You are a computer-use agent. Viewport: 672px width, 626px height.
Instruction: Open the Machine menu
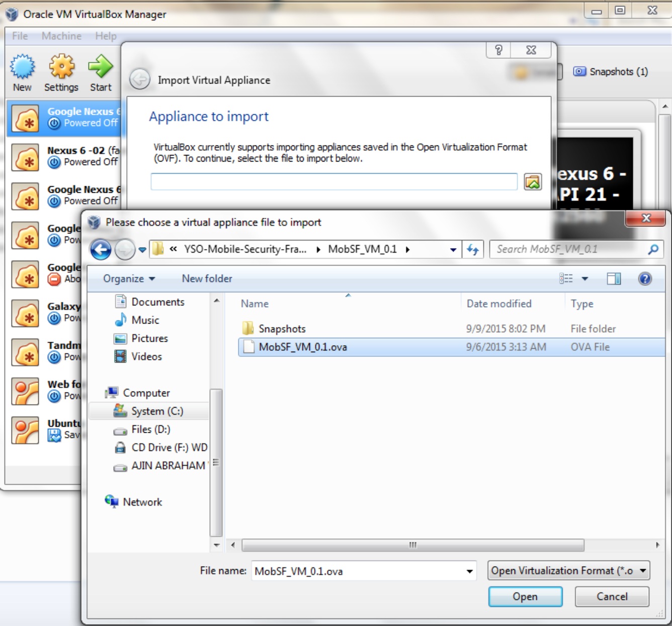[61, 36]
